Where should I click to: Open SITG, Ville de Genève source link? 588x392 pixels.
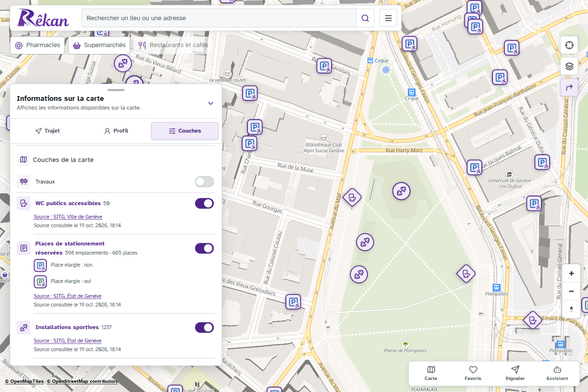pos(68,217)
